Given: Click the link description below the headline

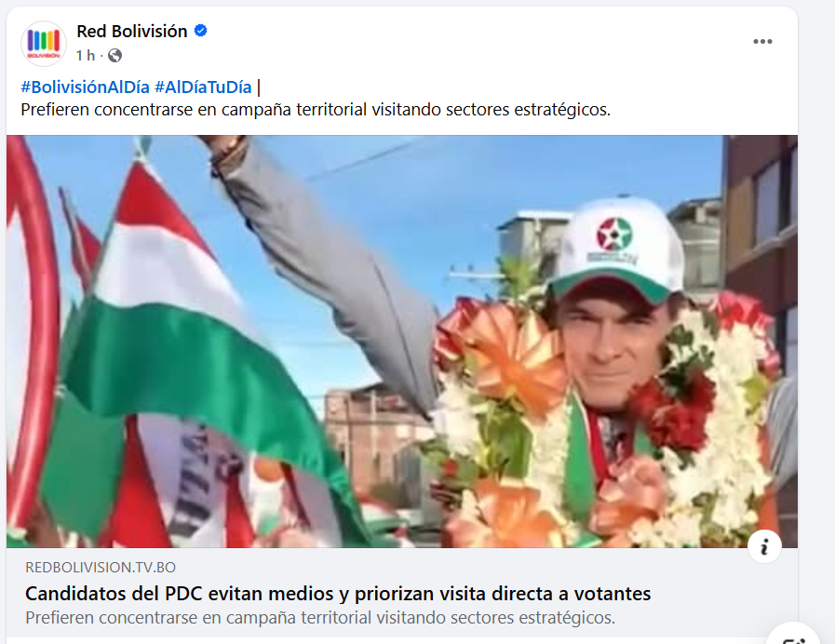Looking at the screenshot, I should [x=320, y=617].
